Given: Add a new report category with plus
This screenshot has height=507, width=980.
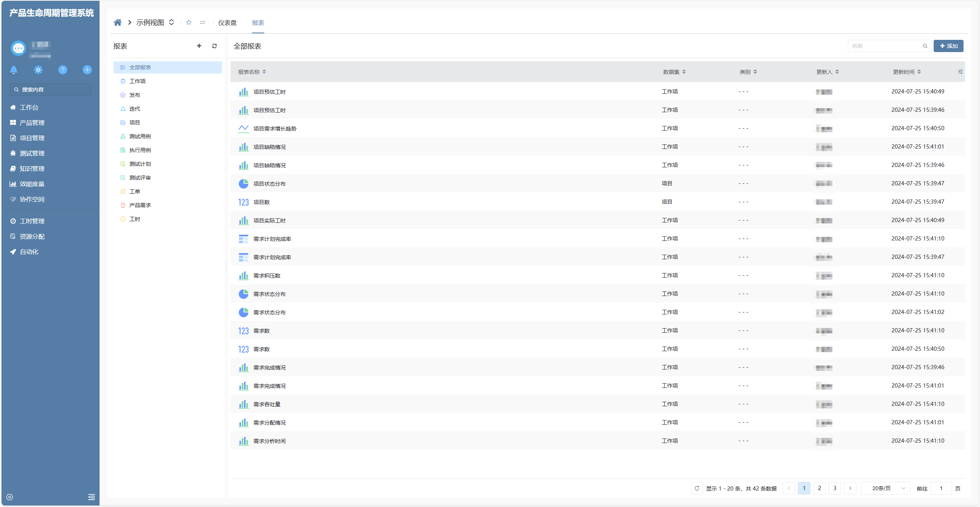Looking at the screenshot, I should pyautogui.click(x=199, y=46).
